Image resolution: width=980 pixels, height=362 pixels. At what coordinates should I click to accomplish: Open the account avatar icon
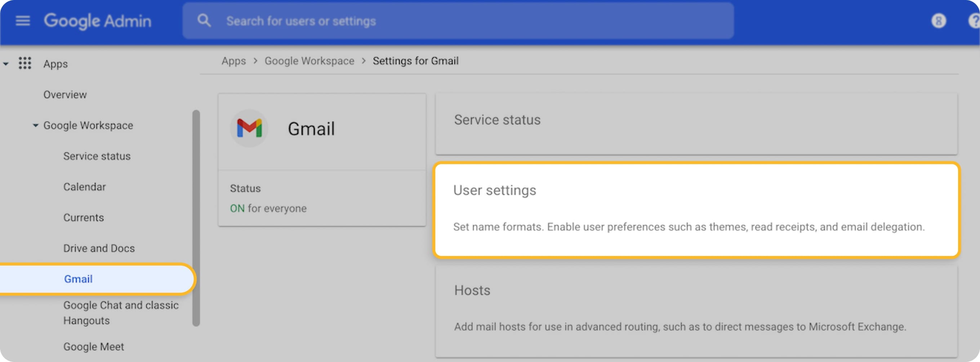pos(938,21)
